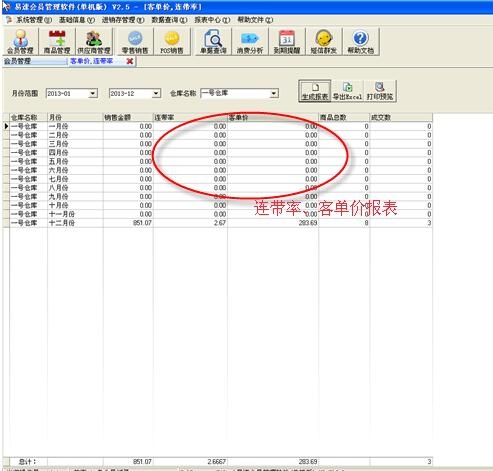Open the 报表中心 menu
The width and height of the screenshot is (493, 471).
pyautogui.click(x=212, y=20)
